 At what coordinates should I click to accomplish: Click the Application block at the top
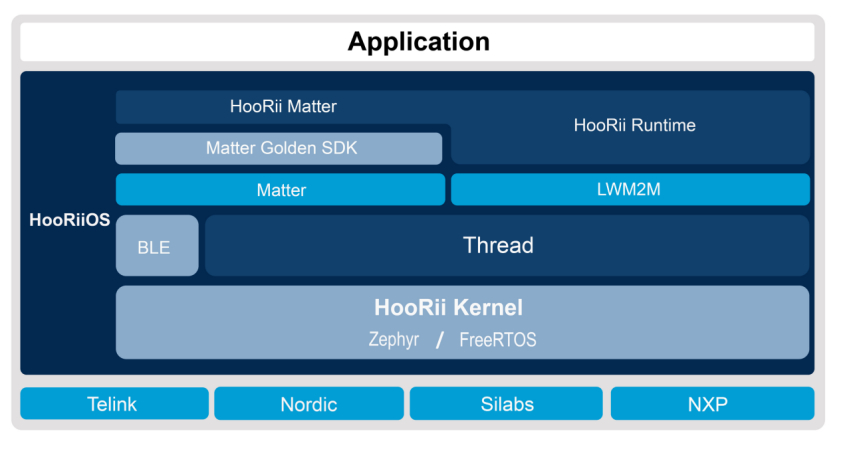[418, 42]
